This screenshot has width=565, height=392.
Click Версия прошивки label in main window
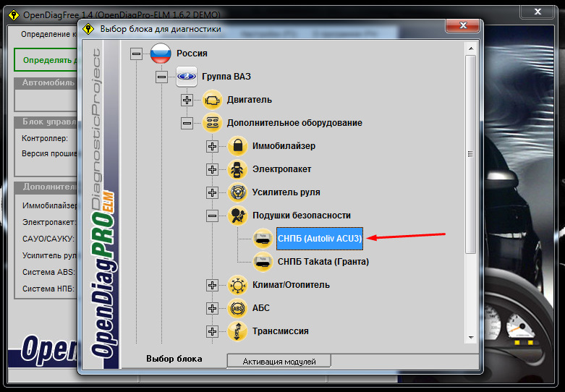49,154
